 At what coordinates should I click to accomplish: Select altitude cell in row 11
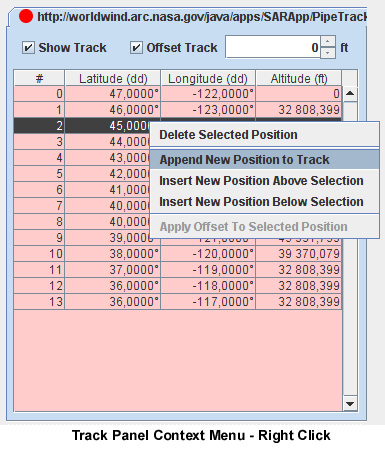pos(299,270)
